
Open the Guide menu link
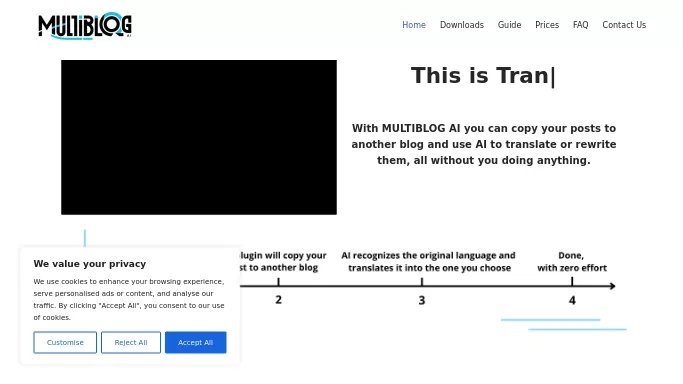pos(509,25)
